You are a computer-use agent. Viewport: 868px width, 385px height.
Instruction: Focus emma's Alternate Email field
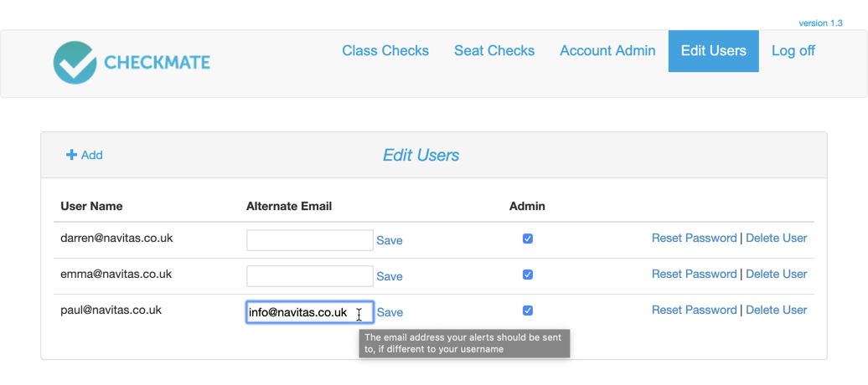pyautogui.click(x=310, y=276)
